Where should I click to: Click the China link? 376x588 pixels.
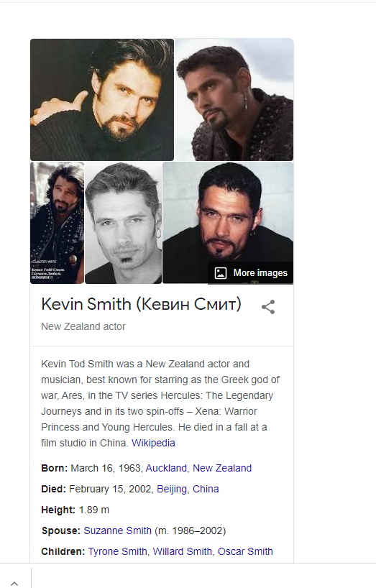click(206, 489)
